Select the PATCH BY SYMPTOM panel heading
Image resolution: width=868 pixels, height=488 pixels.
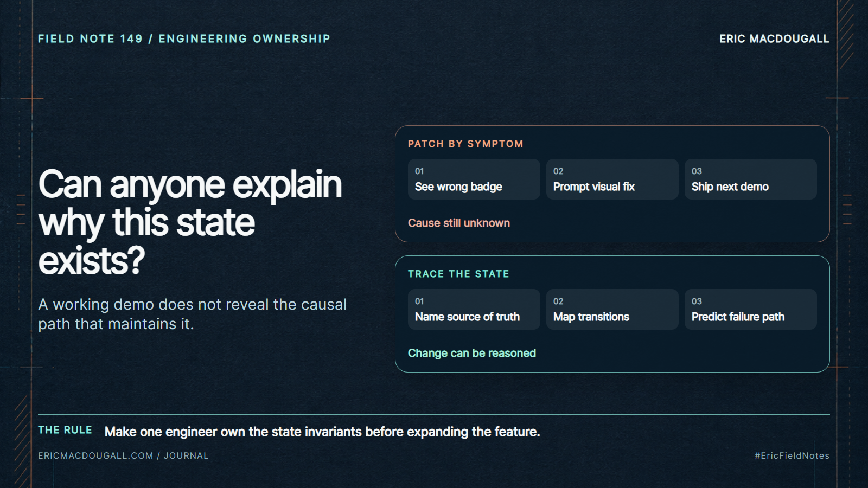click(x=465, y=144)
